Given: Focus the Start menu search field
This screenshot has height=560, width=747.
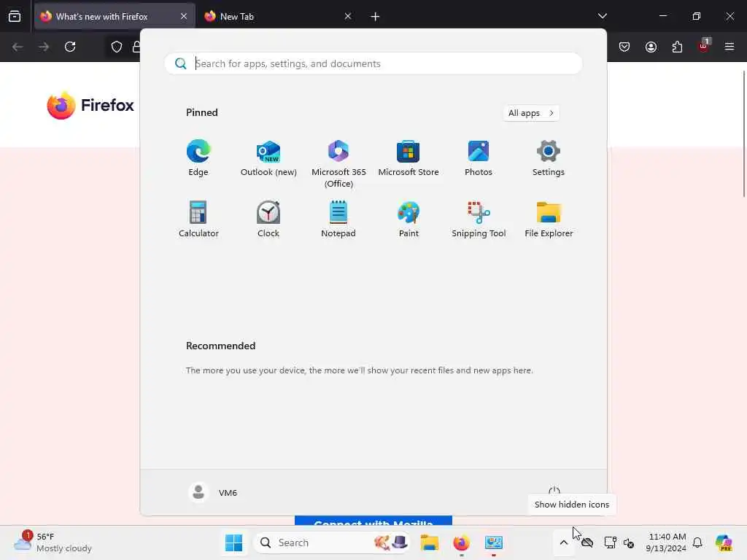Looking at the screenshot, I should [373, 63].
